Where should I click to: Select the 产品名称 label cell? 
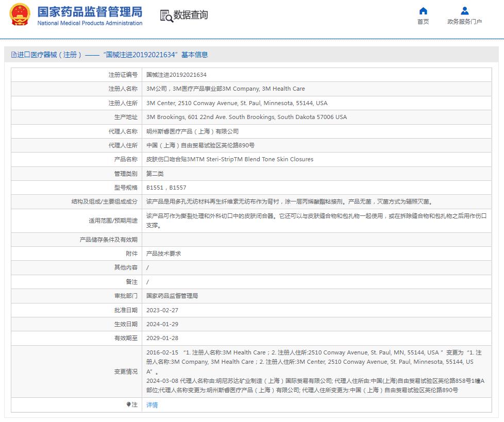[x=76, y=159]
